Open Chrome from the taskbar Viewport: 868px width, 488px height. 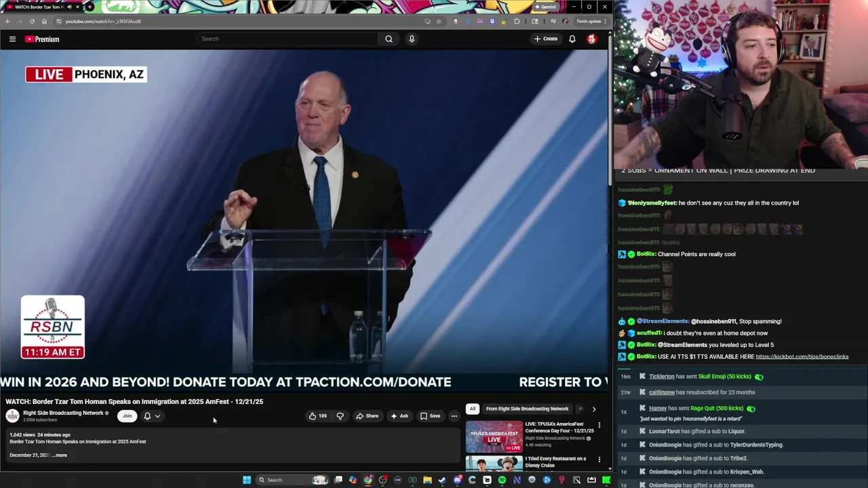tap(368, 480)
